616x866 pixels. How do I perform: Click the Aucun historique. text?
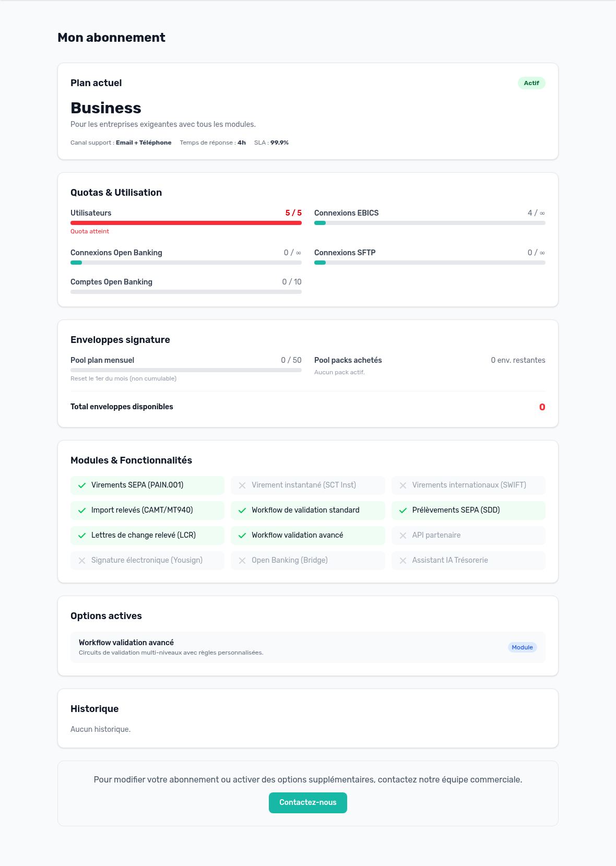(x=100, y=729)
